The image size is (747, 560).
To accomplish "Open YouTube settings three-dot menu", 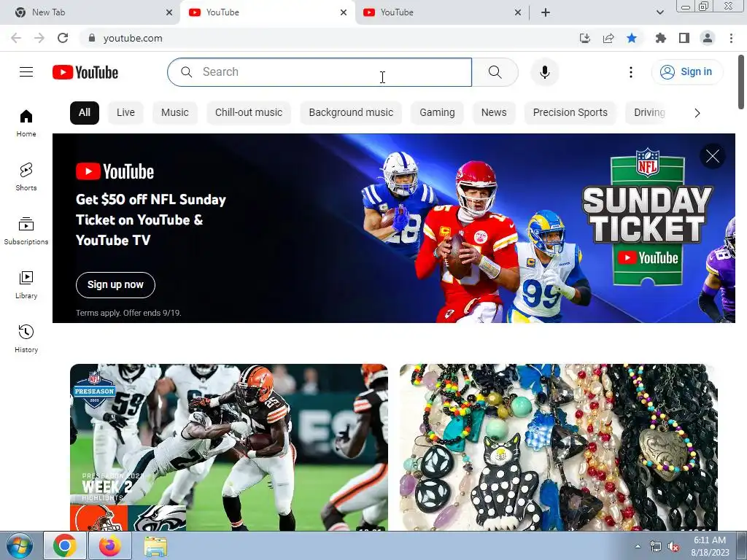I will (x=631, y=72).
